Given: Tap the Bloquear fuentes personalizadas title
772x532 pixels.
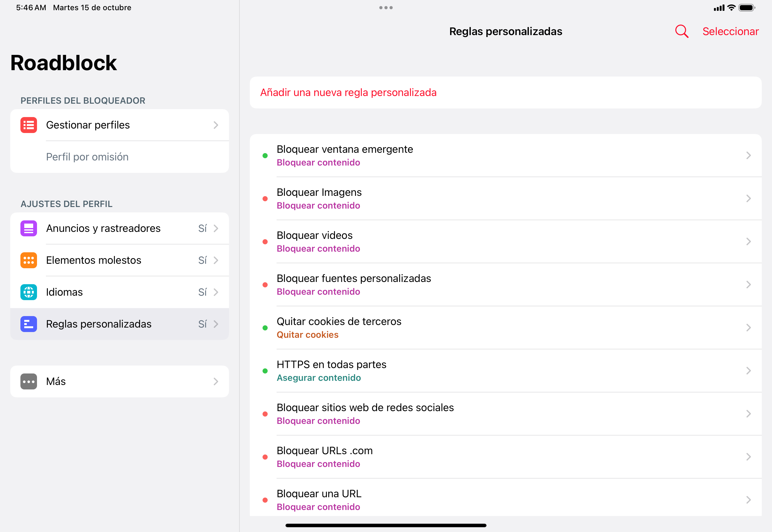Looking at the screenshot, I should coord(354,278).
